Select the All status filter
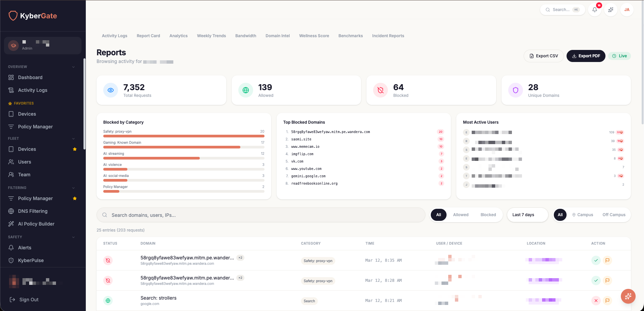Image resolution: width=644 pixels, height=311 pixels. click(x=438, y=215)
